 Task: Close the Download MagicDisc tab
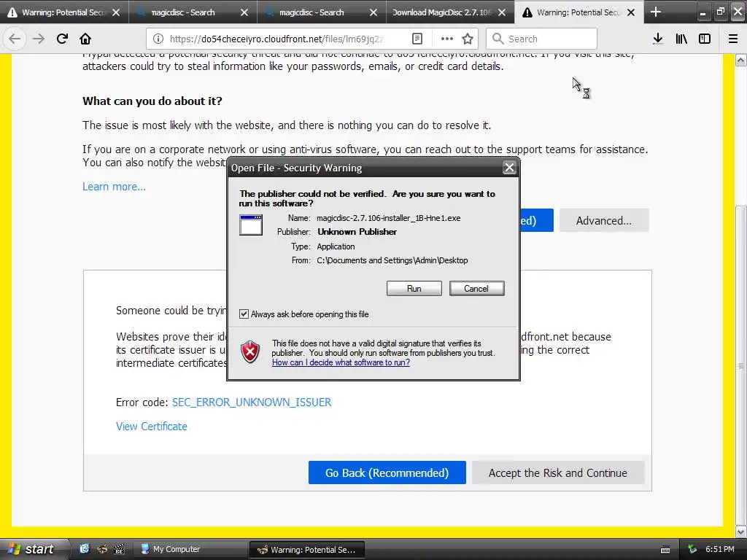502,12
